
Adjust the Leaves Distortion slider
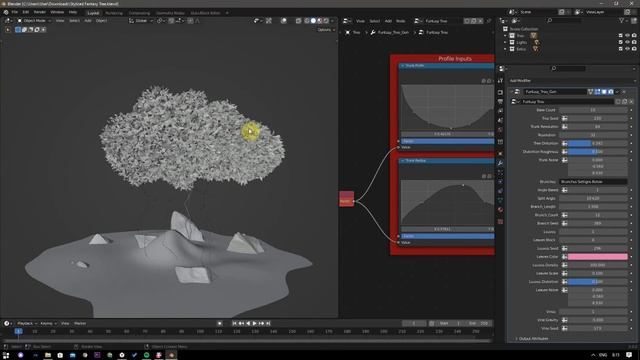598,282
